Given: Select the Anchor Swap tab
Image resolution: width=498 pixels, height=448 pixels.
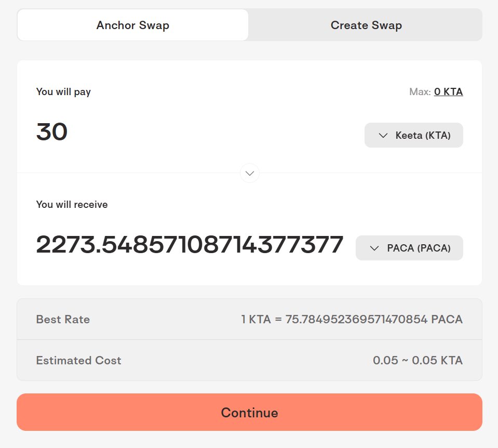Looking at the screenshot, I should click(132, 25).
